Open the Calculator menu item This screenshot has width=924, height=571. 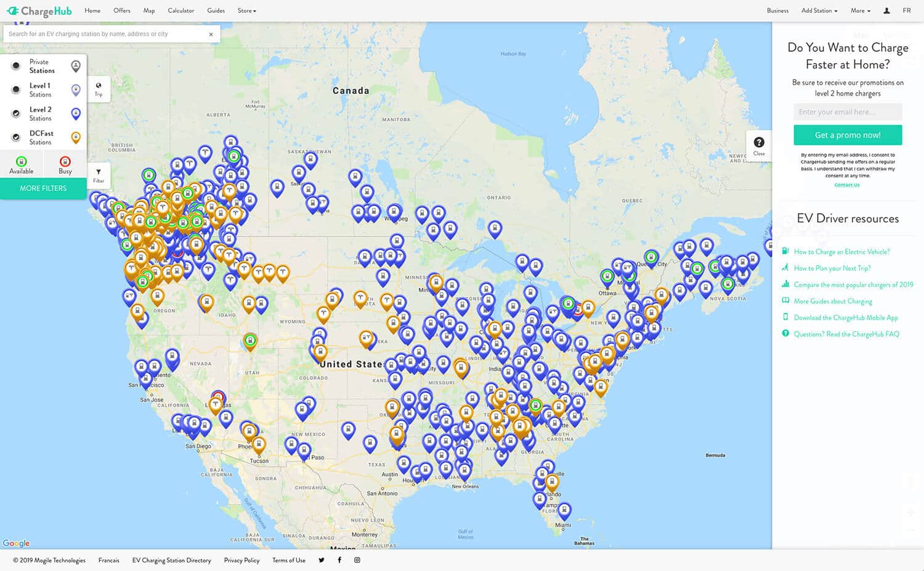181,10
